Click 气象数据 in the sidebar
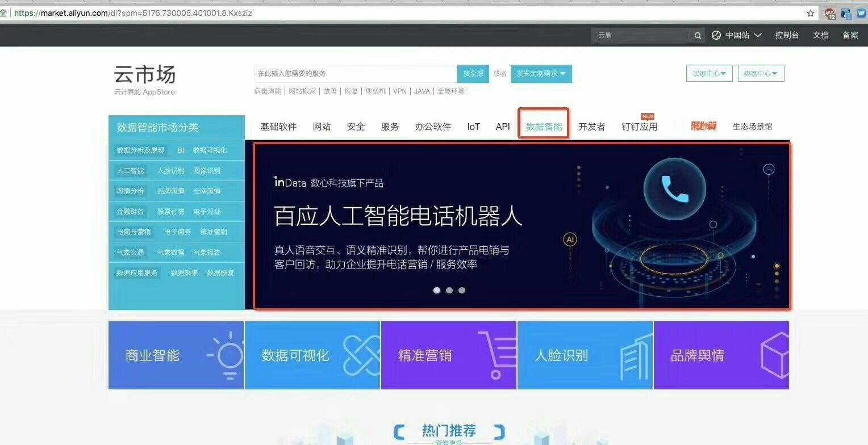Screen dimensions: 868x445 170,253
